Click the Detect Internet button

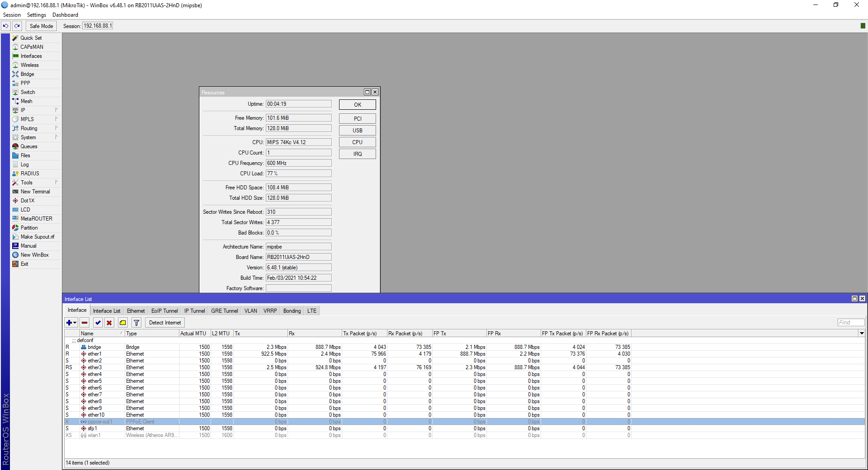pyautogui.click(x=165, y=323)
